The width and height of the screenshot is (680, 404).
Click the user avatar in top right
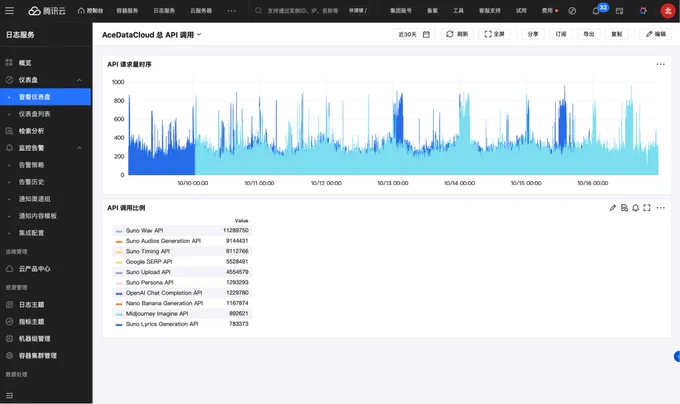pos(667,10)
